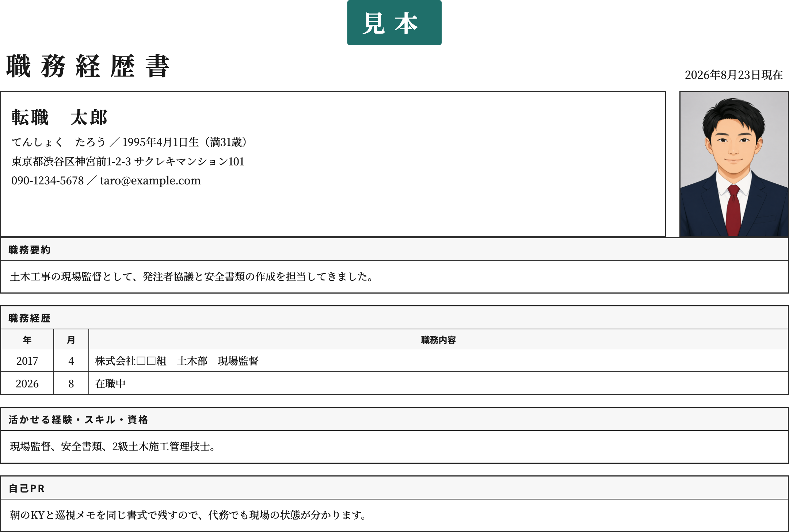Image resolution: width=789 pixels, height=532 pixels.
Task: Select the date 2026年8月23日現在
Action: (733, 75)
